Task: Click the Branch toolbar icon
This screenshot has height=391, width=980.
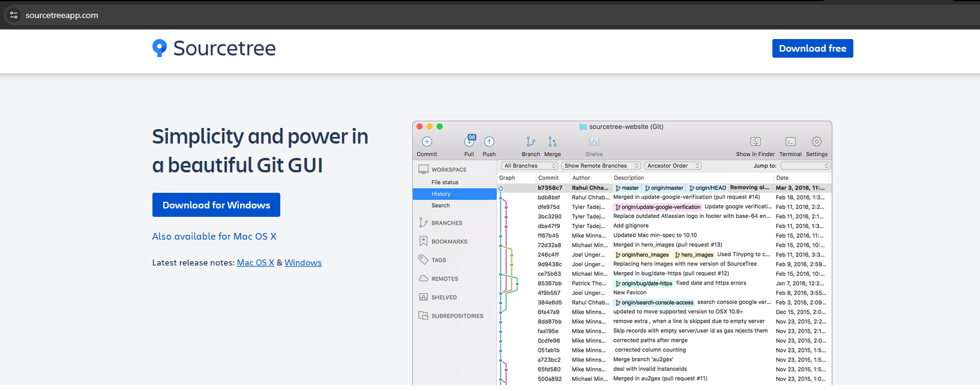Action: pos(531,142)
